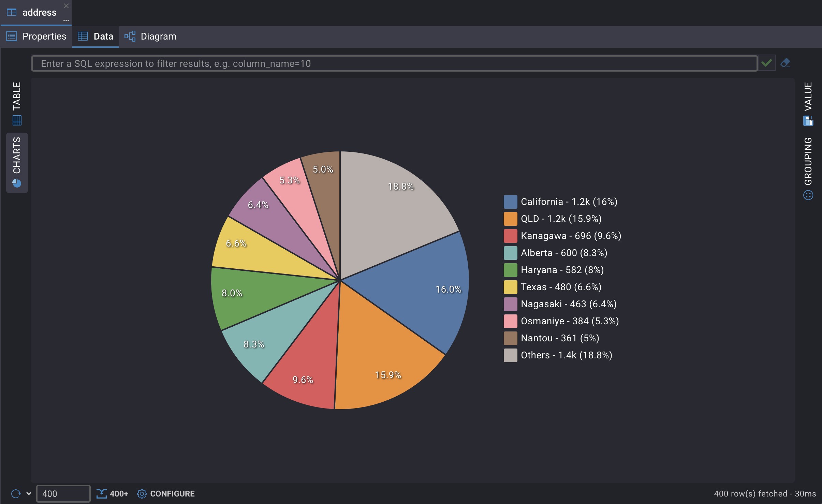Close the address editor tab
822x504 pixels.
tap(66, 6)
